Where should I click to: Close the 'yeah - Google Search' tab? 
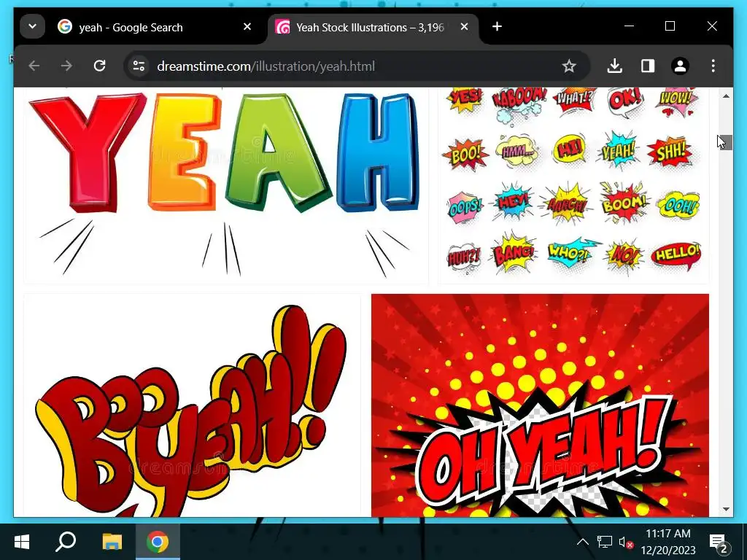click(247, 27)
